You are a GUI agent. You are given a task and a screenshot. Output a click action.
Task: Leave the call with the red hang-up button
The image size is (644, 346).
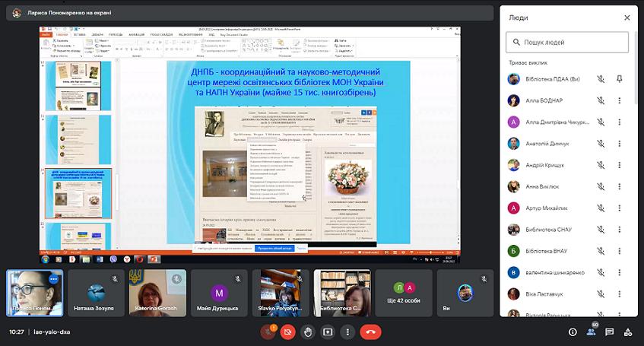(370, 332)
